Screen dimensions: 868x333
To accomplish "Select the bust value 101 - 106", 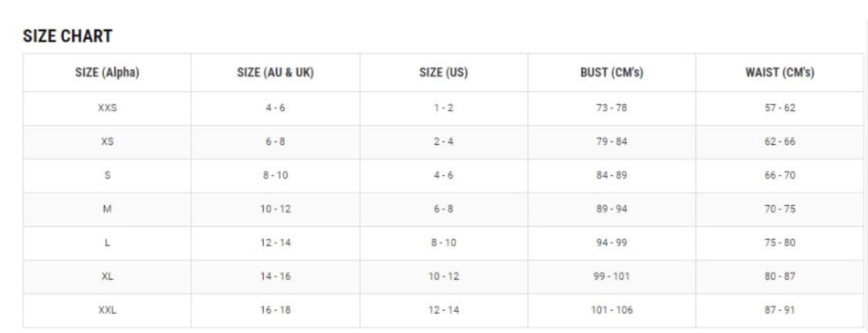I will (x=612, y=310).
